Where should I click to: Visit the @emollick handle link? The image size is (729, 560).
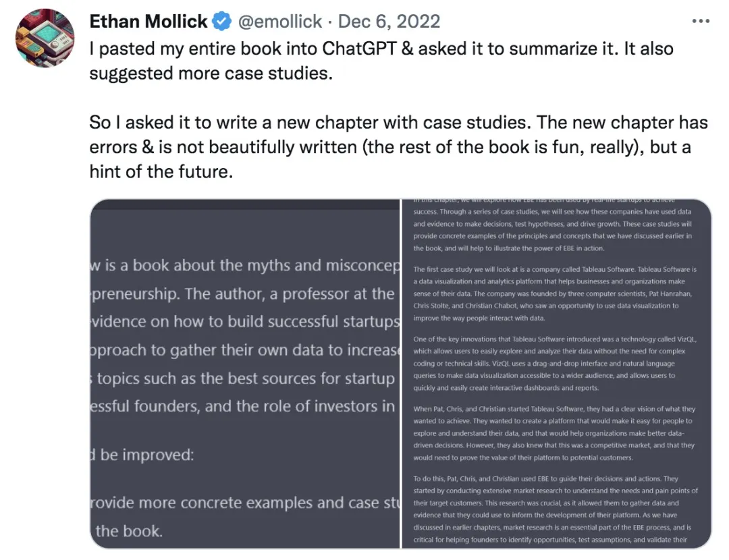[281, 22]
